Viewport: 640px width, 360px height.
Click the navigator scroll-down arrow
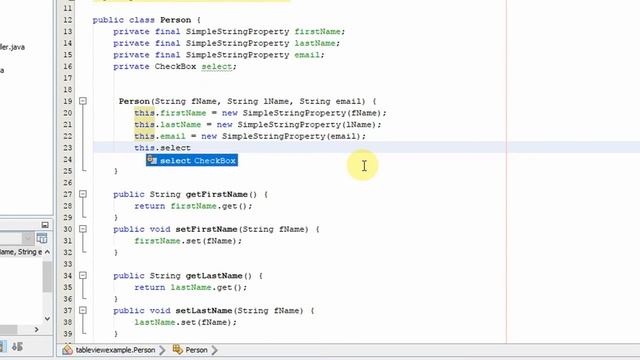47,319
